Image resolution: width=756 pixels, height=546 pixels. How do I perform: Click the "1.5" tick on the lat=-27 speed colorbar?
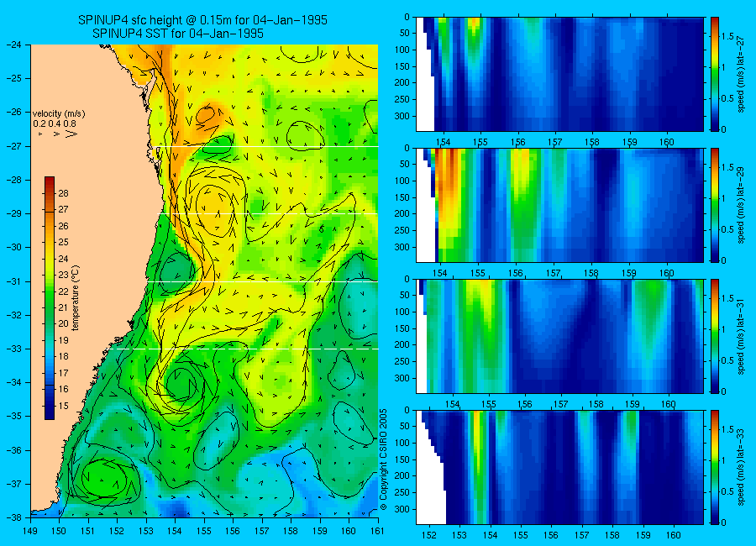tap(728, 37)
